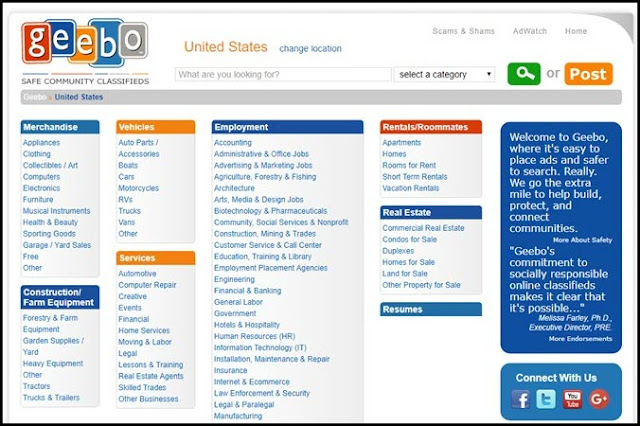Open Trucks & Trailers listings
640x426 pixels.
click(51, 397)
